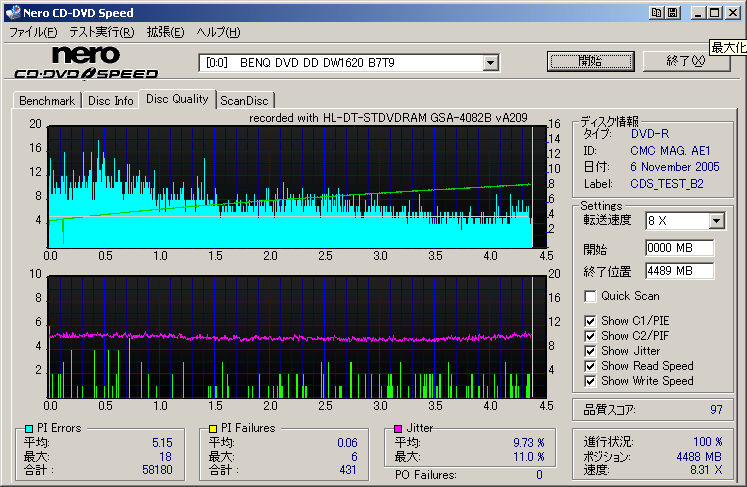Click the yellow PI Failures legend swatch
The height and width of the screenshot is (487, 747).
[x=213, y=428]
